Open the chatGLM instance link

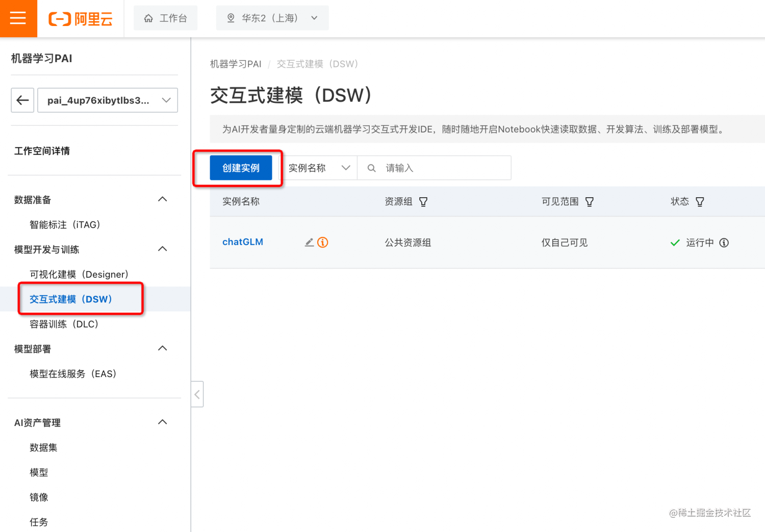pyautogui.click(x=243, y=242)
